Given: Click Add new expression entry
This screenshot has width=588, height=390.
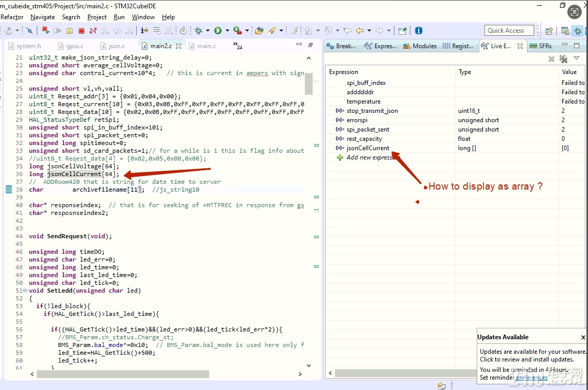Looking at the screenshot, I should tap(369, 157).
